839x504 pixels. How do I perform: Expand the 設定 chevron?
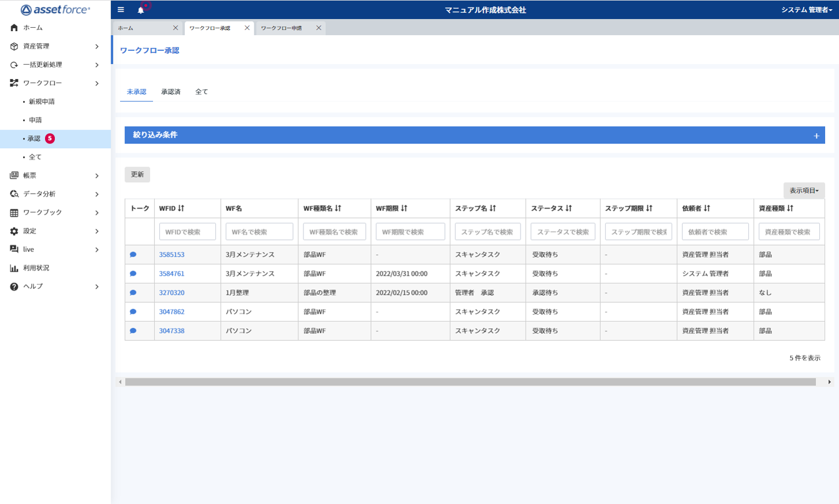(x=97, y=231)
